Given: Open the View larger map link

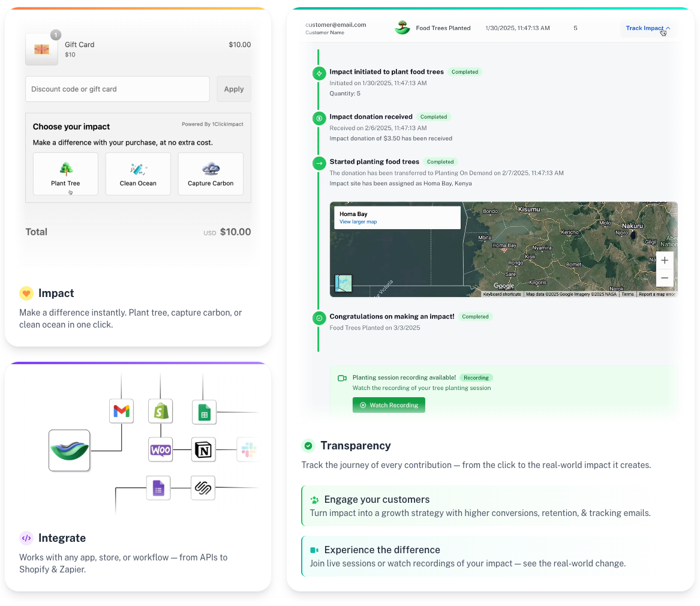Looking at the screenshot, I should 358,222.
